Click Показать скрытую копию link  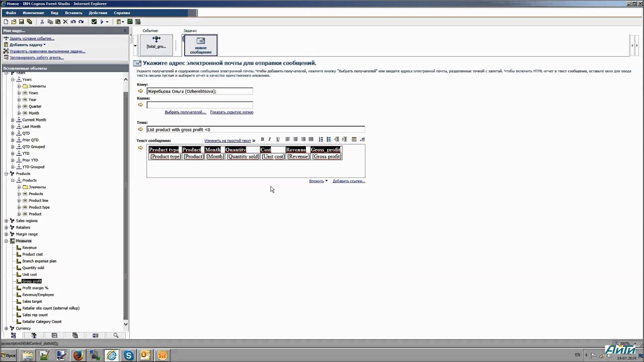point(231,112)
